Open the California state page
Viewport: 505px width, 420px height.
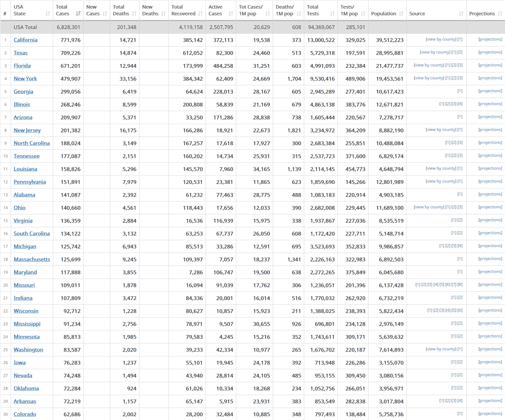(25, 40)
